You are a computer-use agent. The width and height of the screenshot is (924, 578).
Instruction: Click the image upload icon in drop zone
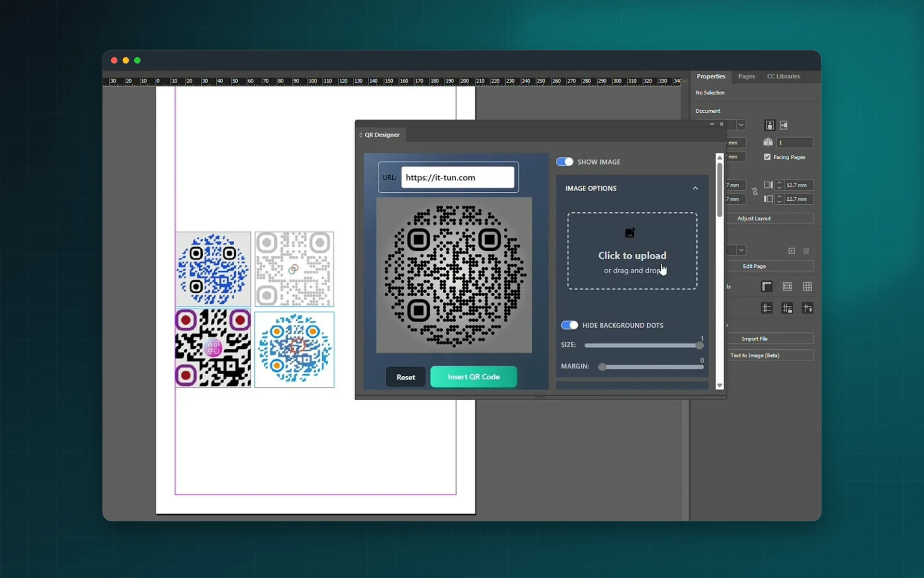click(630, 233)
